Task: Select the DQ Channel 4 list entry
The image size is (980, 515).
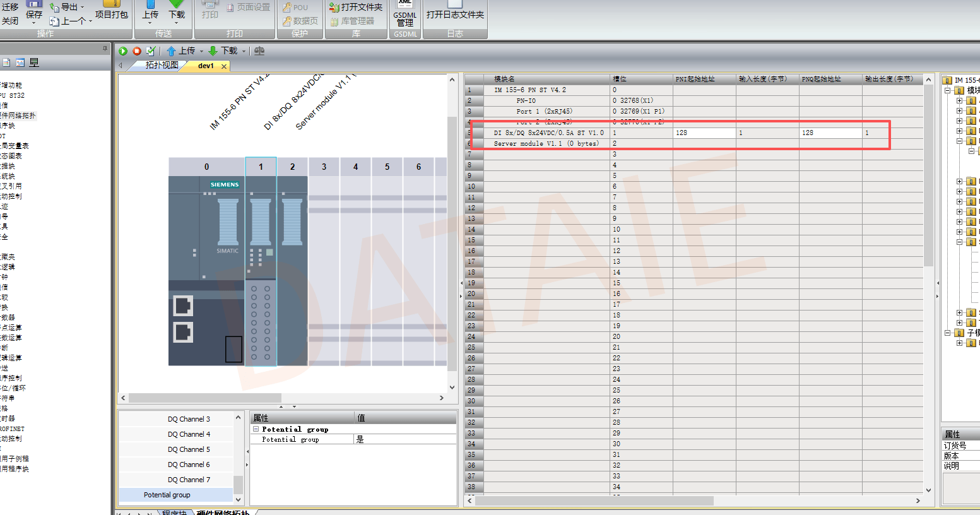Action: [x=176, y=434]
